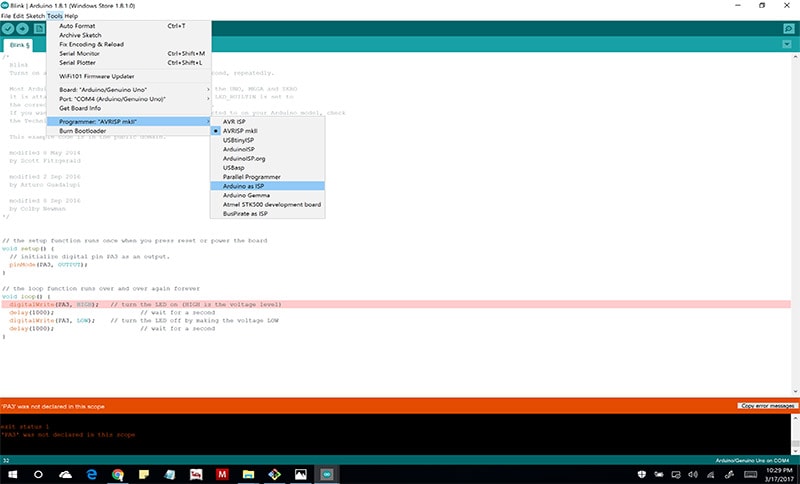
Task: Click the pen workspace tray icon
Action: click(730, 474)
